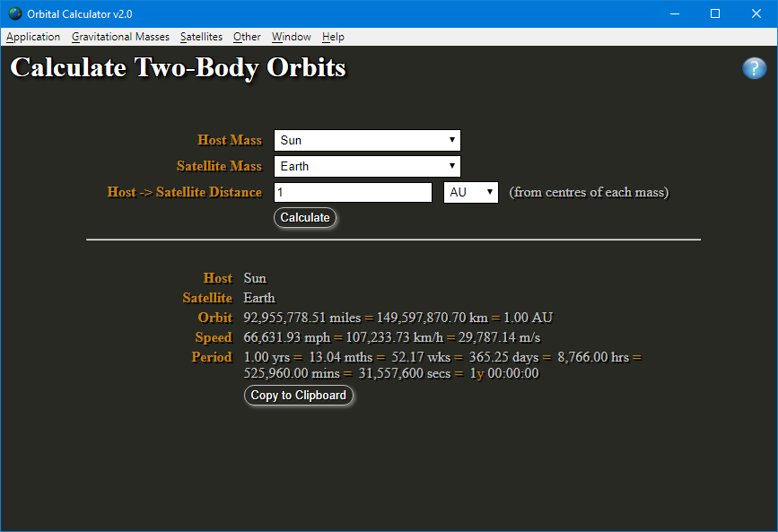
Task: Click the Orbital Calculator globe icon in title bar
Action: (15, 13)
